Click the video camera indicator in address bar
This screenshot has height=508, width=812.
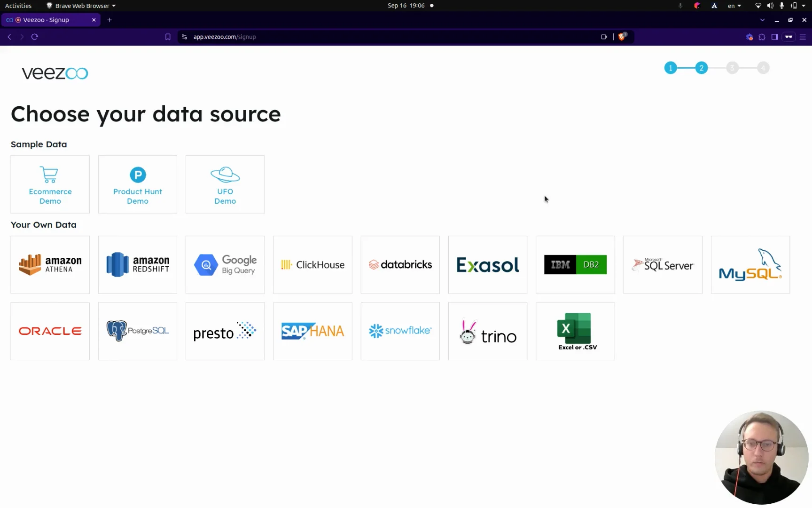click(x=604, y=36)
